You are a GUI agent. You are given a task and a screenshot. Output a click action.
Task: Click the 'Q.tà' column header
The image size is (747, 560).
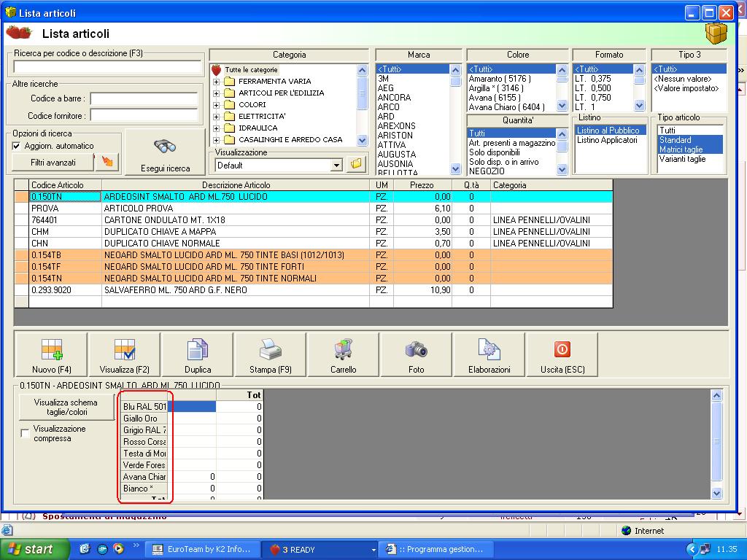pyautogui.click(x=471, y=185)
